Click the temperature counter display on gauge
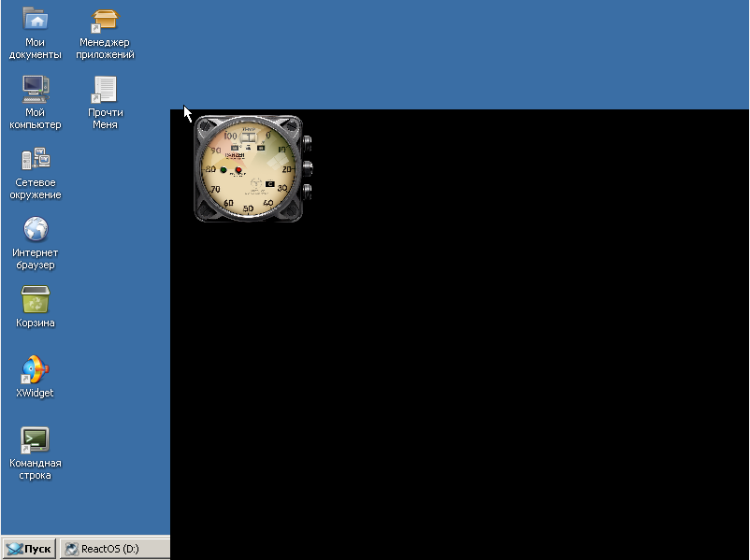Screen dimensions: 750x560 coord(249,136)
